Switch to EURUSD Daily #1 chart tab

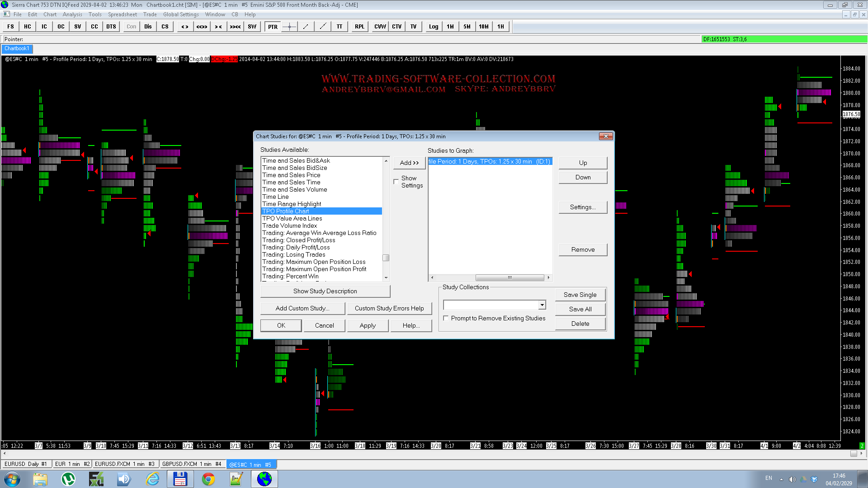26,464
